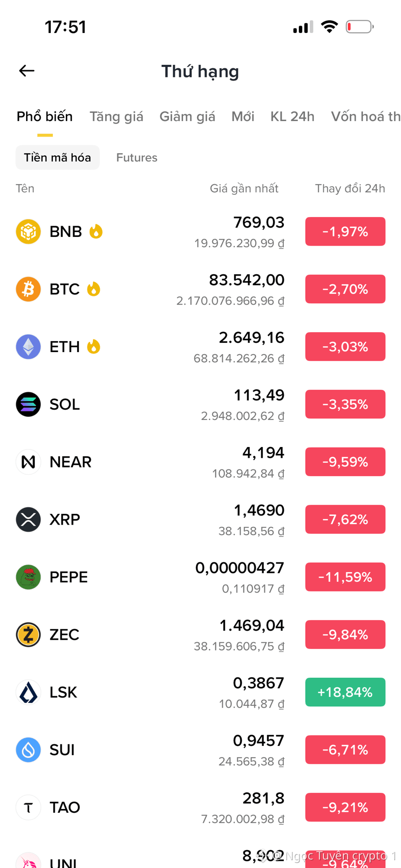Screen dimensions: 401x868
Task: Select the Tiền mã hóa filter
Action: 58,157
